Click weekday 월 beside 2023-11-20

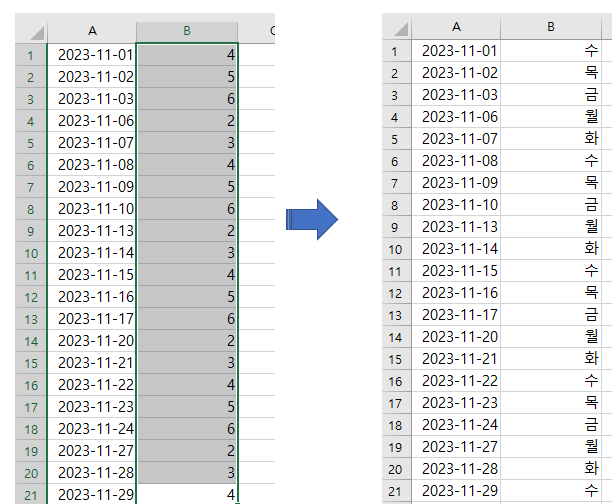(551, 337)
